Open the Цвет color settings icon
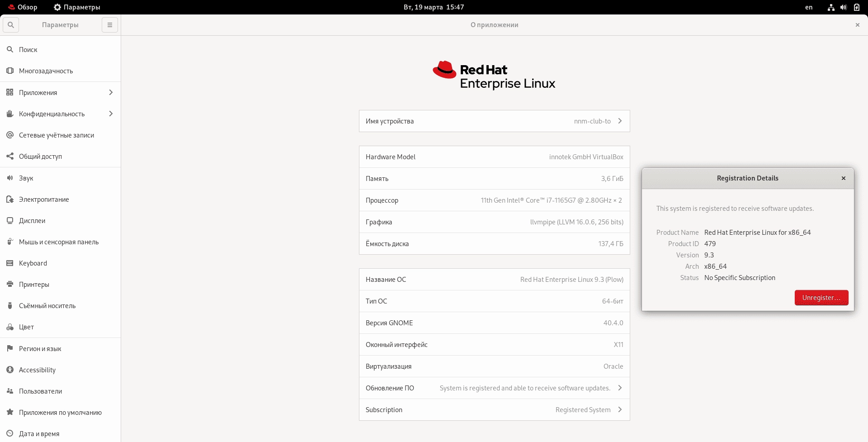This screenshot has height=442, width=868. pos(10,327)
